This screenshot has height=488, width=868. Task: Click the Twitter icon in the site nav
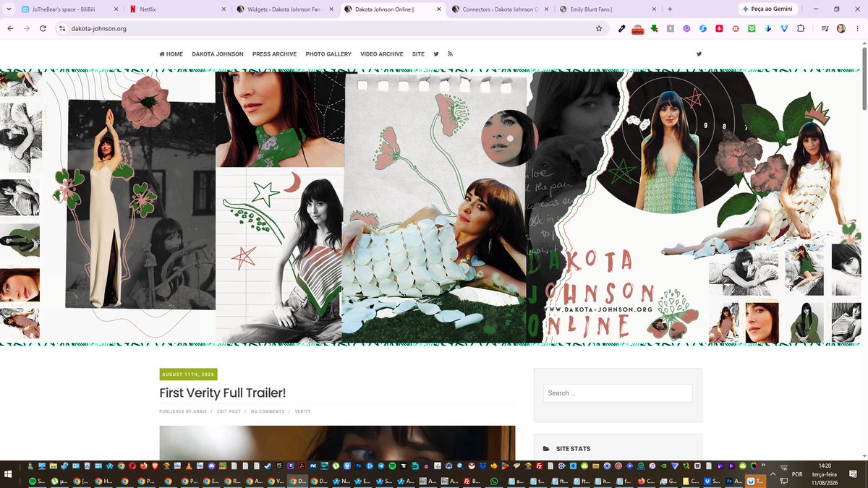point(436,54)
